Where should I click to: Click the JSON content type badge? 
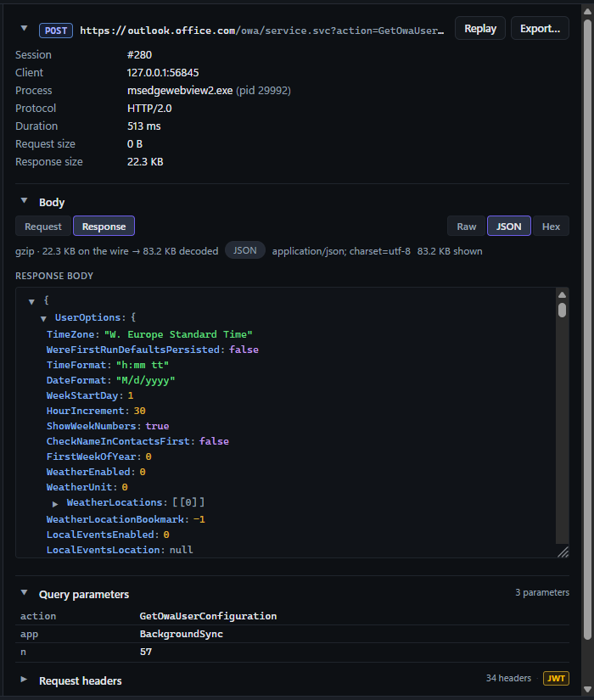[244, 250]
